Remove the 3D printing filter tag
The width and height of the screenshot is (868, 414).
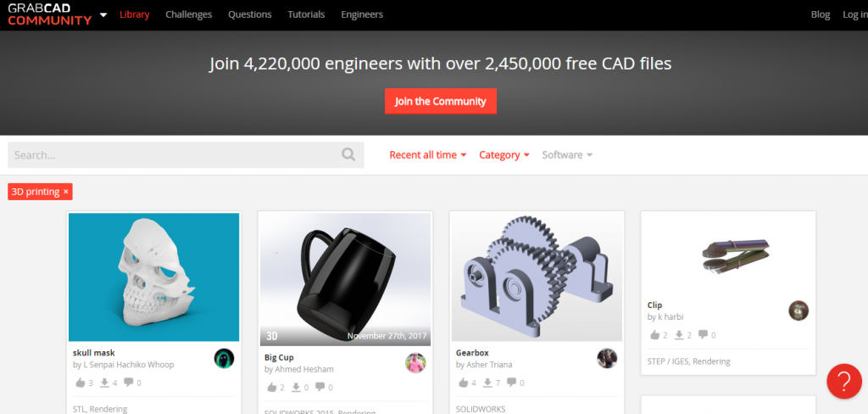(66, 192)
